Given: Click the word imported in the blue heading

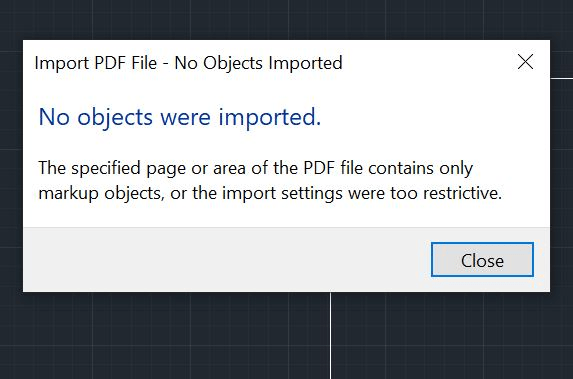Looking at the screenshot, I should point(270,117).
